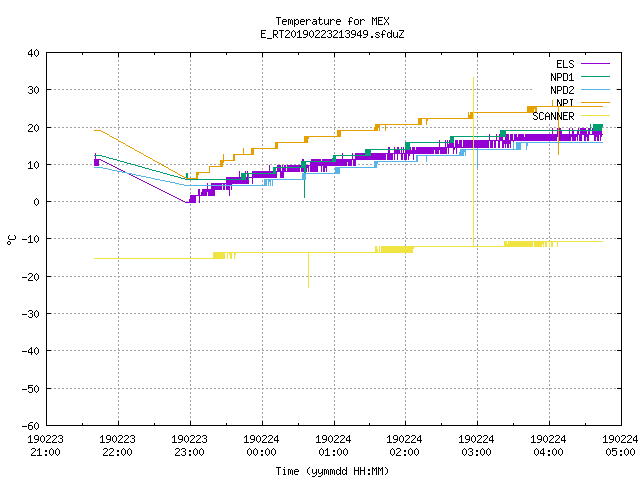Click the chart title 'Temperature for MEX'
This screenshot has height=480, width=640.
[332, 21]
